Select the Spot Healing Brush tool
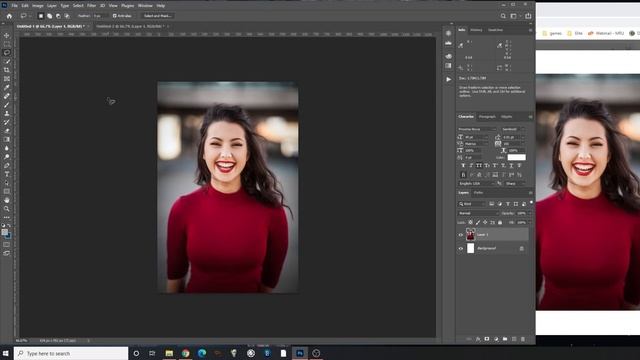640x360 pixels. click(x=7, y=96)
